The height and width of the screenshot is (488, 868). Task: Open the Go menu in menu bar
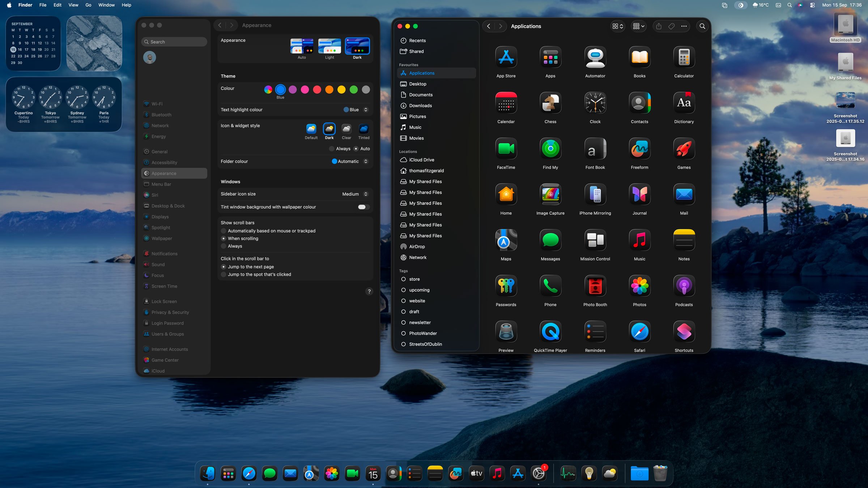click(88, 5)
